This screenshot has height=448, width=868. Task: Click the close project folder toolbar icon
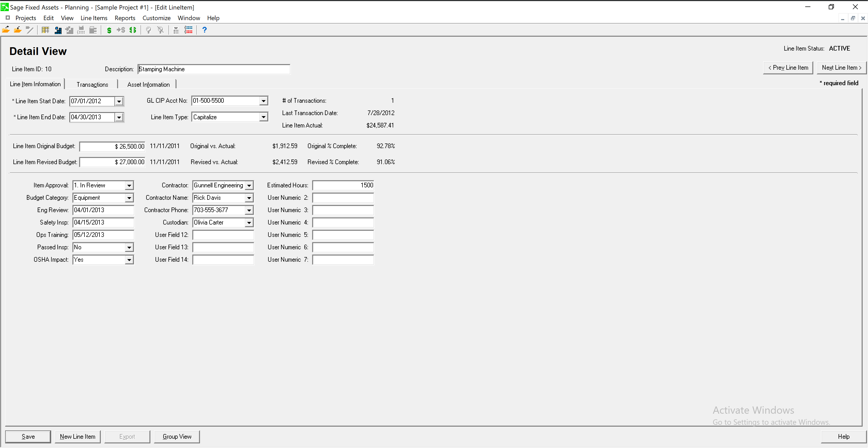tap(18, 30)
